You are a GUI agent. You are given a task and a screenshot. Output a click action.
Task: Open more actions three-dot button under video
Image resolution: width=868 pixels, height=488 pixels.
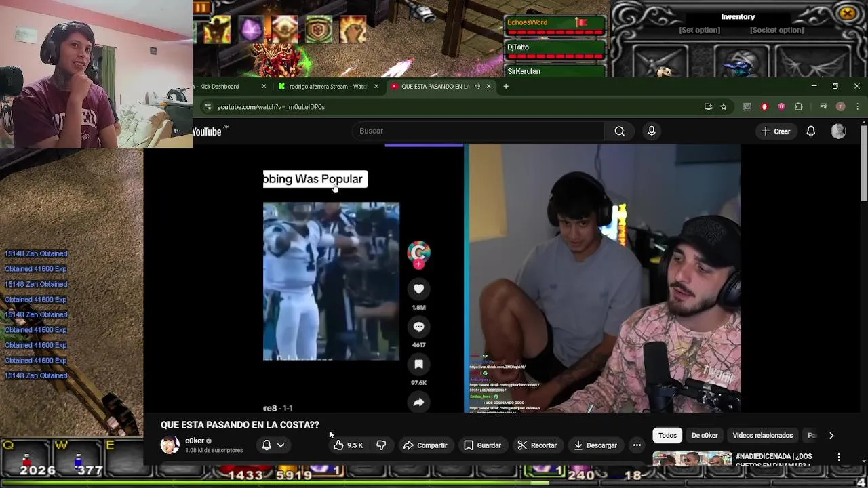point(637,445)
